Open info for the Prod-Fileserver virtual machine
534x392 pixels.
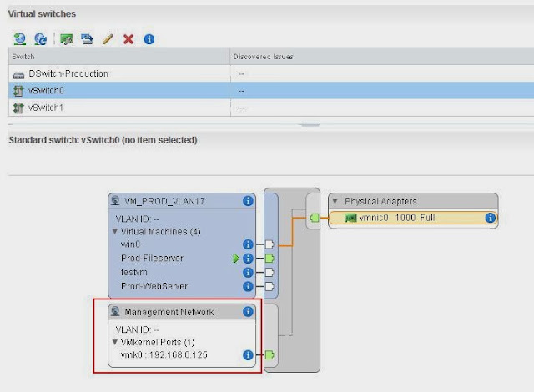coord(248,259)
